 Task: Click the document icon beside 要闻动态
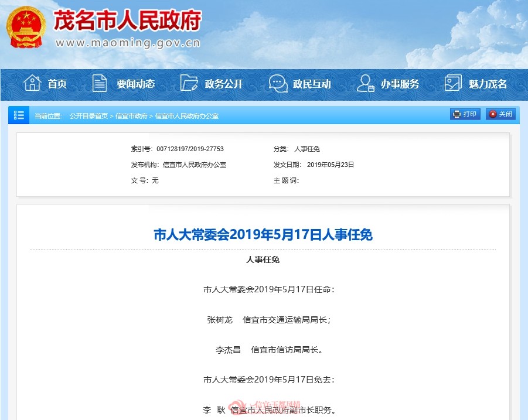(x=100, y=83)
